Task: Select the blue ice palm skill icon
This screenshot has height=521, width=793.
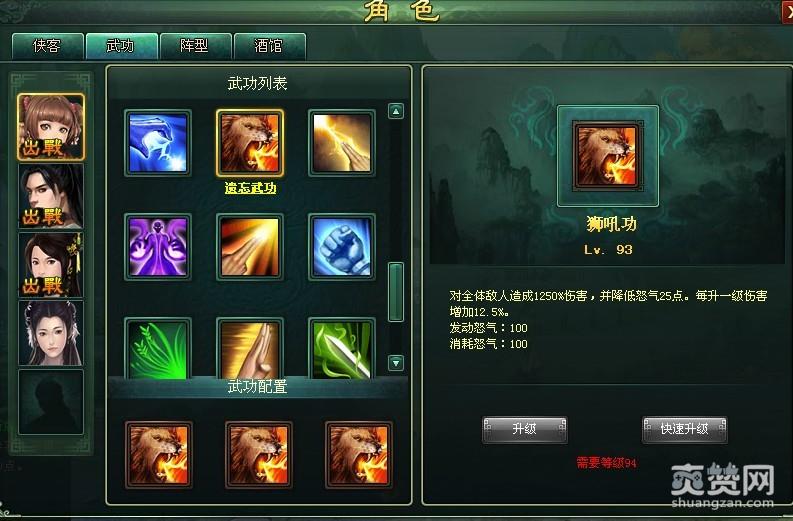Action: [158, 143]
